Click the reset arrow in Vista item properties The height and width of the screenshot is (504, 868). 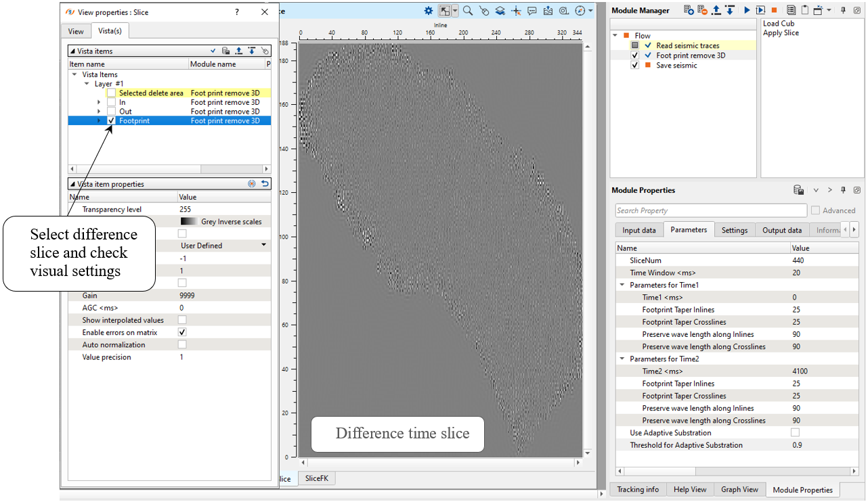coord(265,184)
